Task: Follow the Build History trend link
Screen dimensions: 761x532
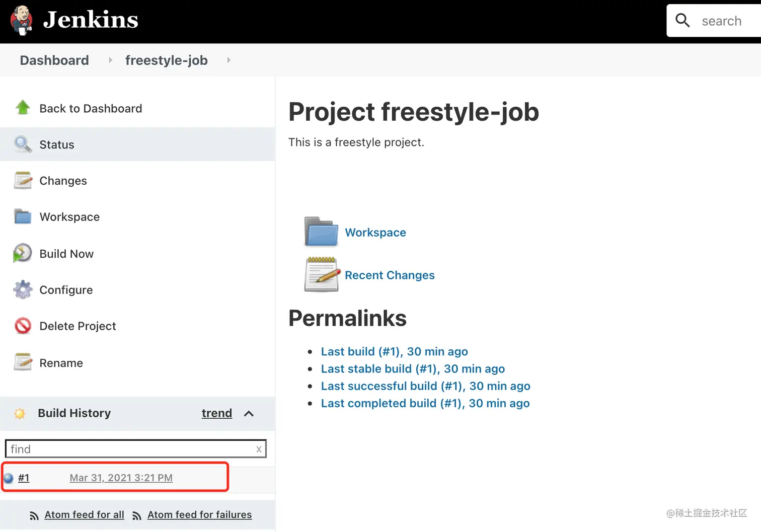Action: [x=216, y=413]
